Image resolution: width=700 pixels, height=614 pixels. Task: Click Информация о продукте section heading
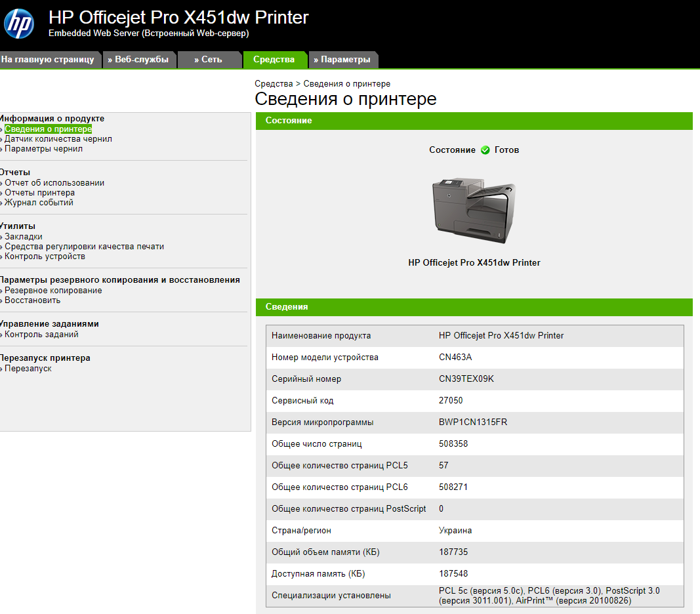pyautogui.click(x=52, y=118)
